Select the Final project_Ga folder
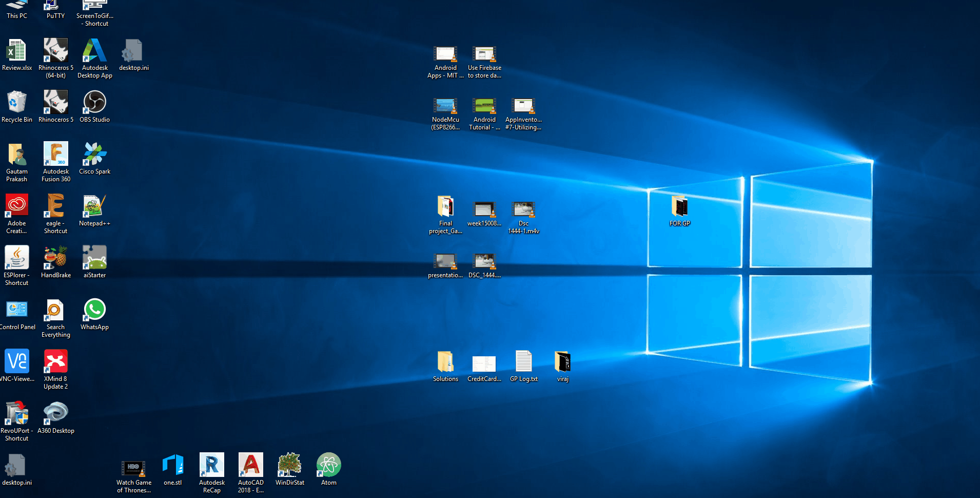 pos(446,215)
